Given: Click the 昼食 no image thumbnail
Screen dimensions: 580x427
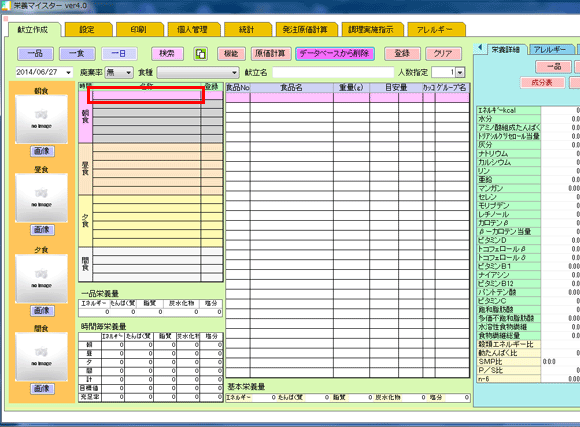Looking at the screenshot, I should [x=41, y=198].
